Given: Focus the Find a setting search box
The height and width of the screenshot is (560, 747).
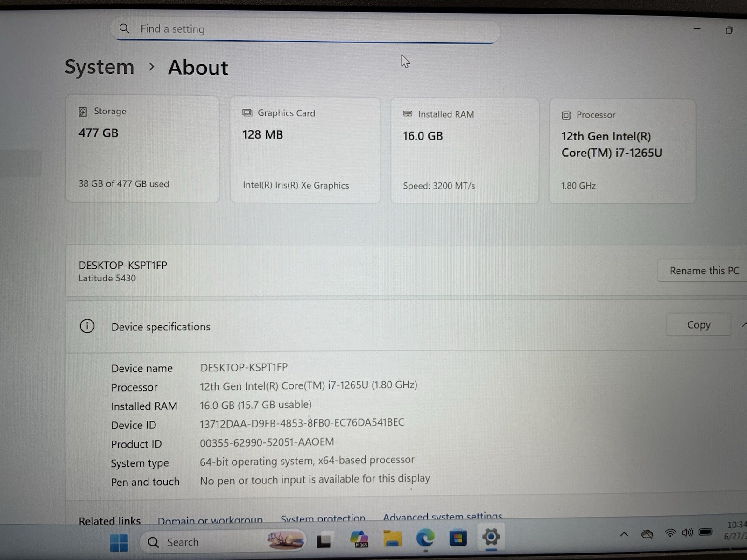Looking at the screenshot, I should pos(305,30).
